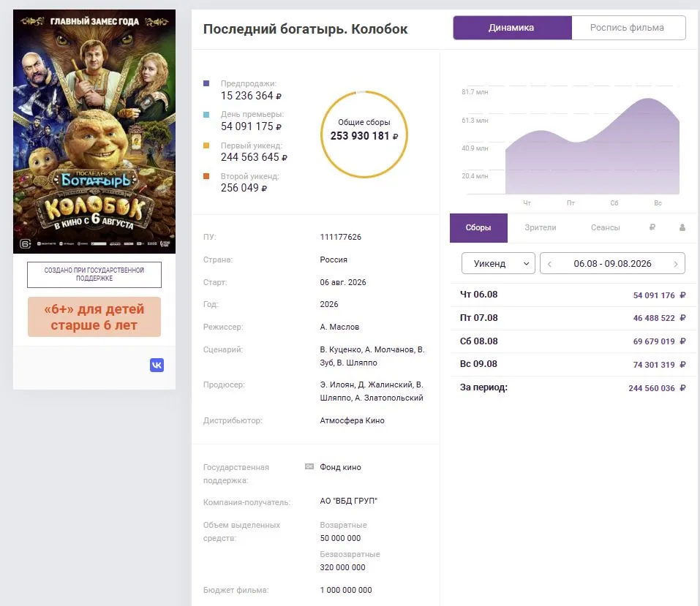Click non-returnable funds 320 000 000
Screen dimensions: 700x606
click(x=342, y=567)
